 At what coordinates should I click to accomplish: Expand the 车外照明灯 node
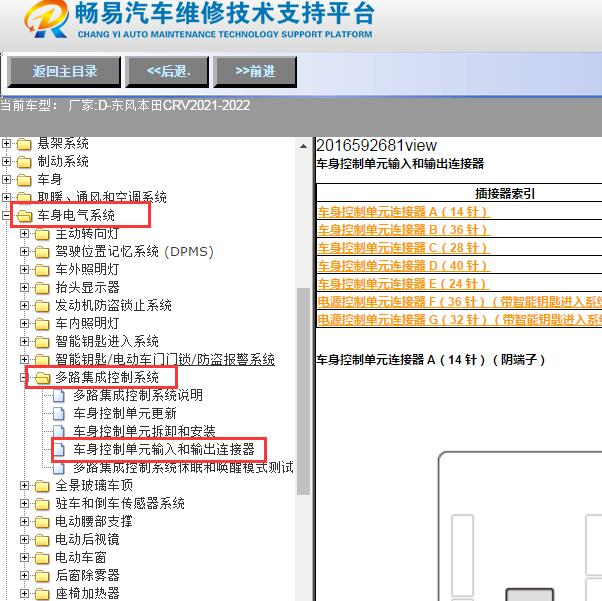pos(24,270)
